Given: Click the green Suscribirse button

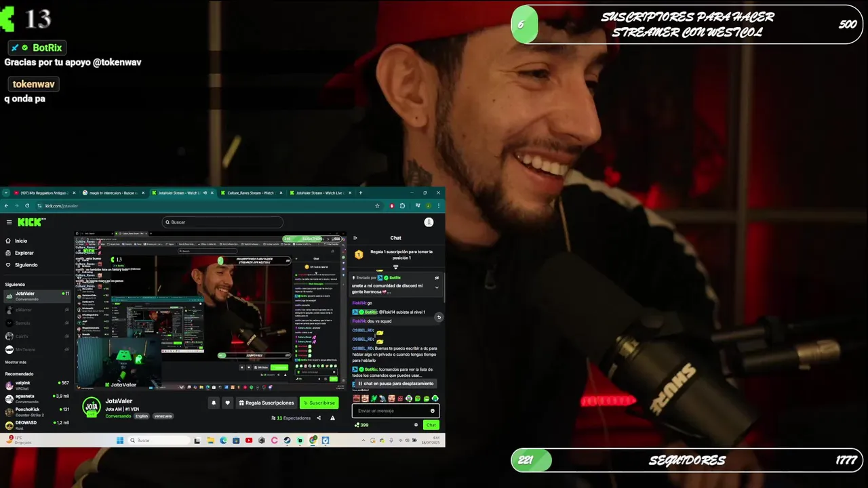Looking at the screenshot, I should click(x=319, y=403).
